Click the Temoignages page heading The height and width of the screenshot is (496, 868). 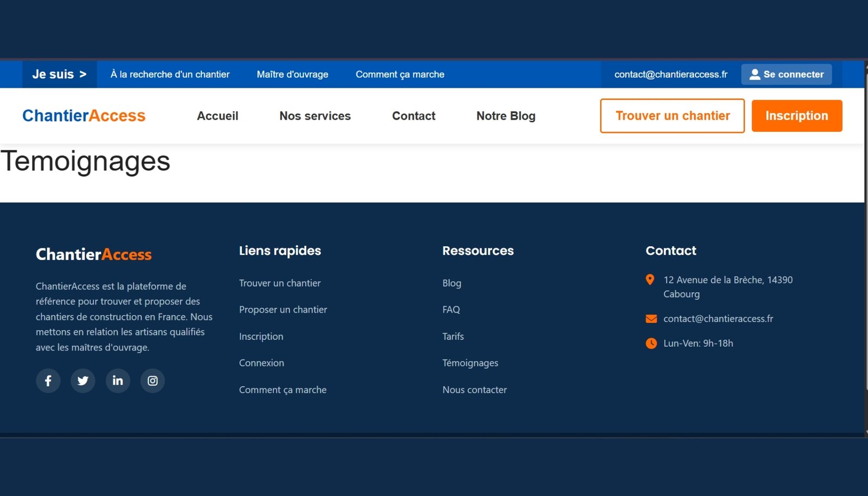point(85,161)
